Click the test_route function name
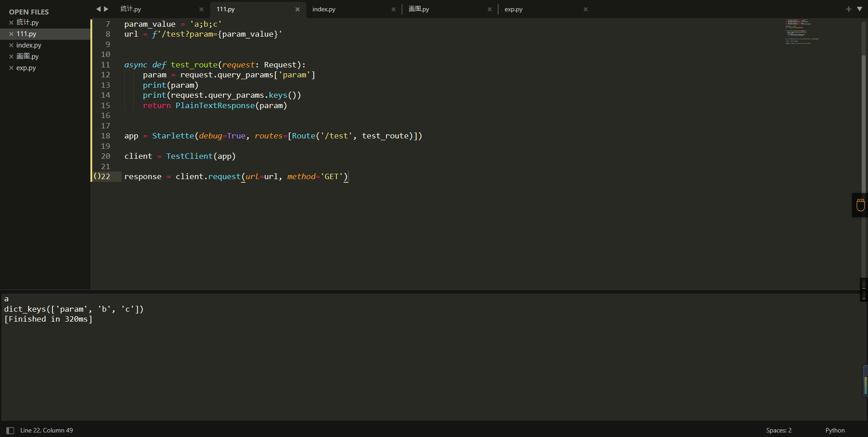 point(194,65)
